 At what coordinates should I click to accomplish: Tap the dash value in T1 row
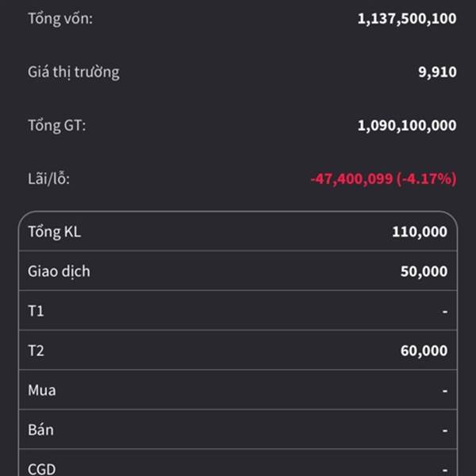coord(445,312)
